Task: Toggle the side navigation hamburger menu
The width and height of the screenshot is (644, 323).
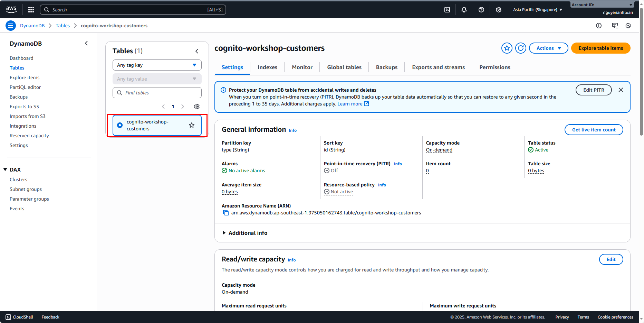Action: [x=11, y=26]
